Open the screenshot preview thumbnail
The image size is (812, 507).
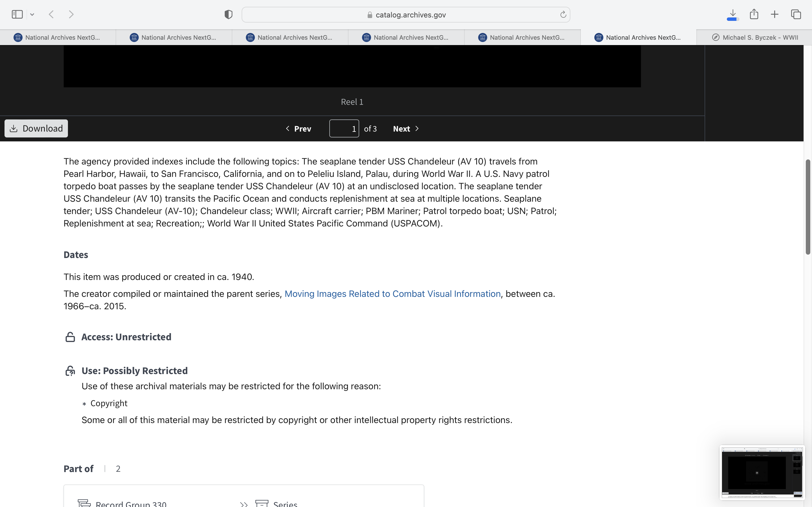762,472
